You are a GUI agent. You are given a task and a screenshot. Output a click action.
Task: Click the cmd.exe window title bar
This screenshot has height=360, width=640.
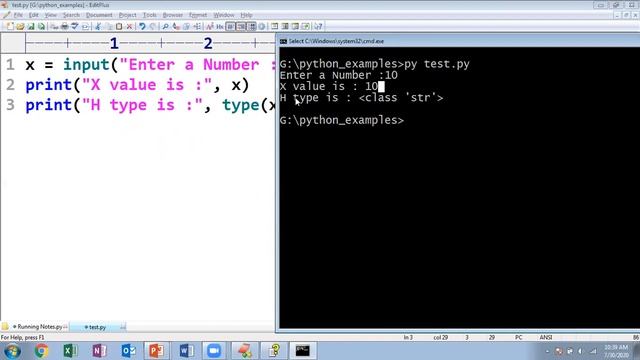click(459, 41)
